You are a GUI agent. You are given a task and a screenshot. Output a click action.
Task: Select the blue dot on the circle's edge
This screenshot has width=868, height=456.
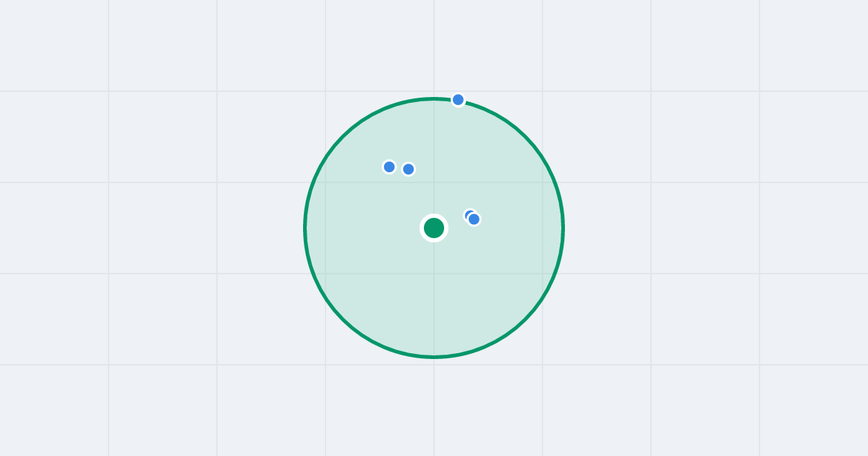tap(458, 100)
